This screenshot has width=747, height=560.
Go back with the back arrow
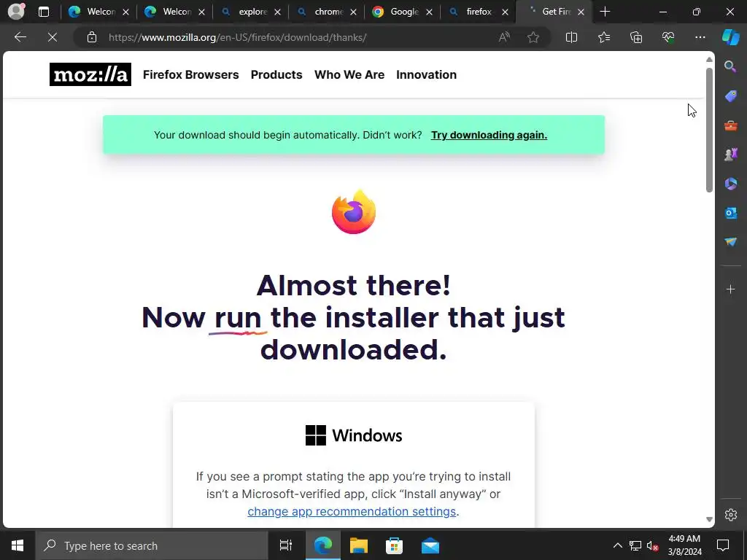[20, 37]
